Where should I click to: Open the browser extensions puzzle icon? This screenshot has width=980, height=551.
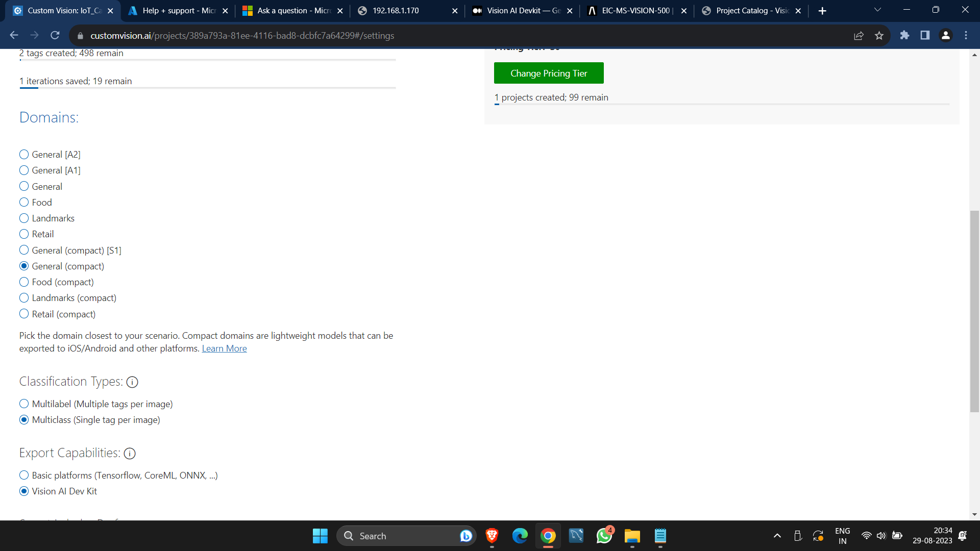coord(904,36)
